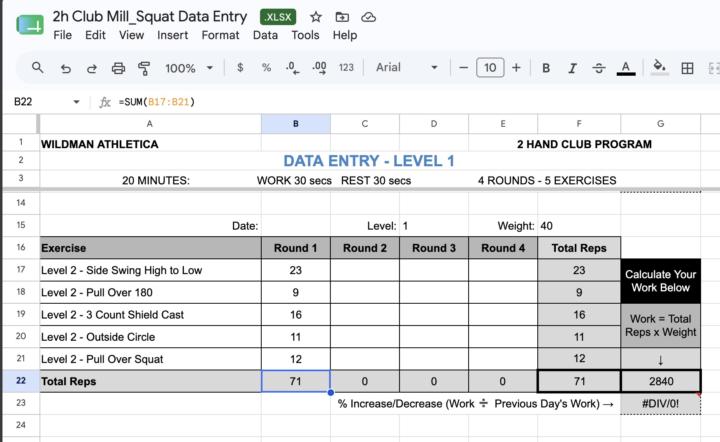Click the font size field showing 10
Screen dimensions: 720x442
click(490, 68)
